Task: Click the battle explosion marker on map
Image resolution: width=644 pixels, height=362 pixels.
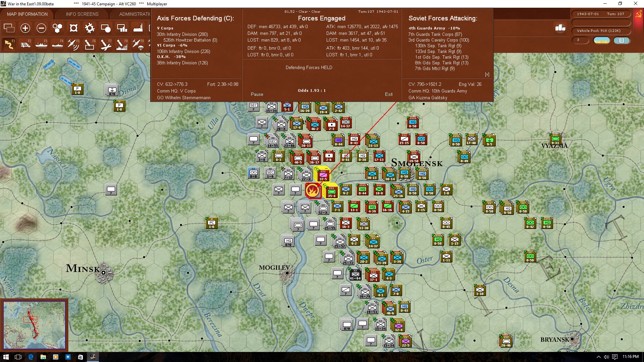Action: [x=313, y=191]
